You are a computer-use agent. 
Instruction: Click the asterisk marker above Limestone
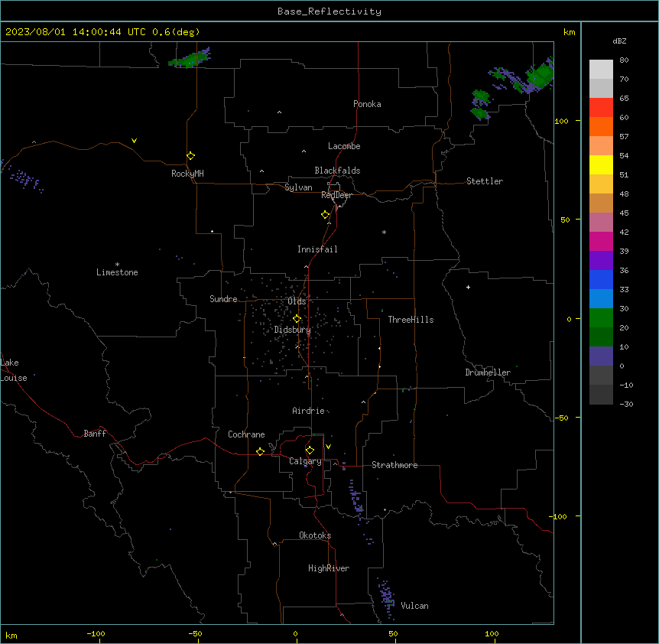click(x=117, y=265)
